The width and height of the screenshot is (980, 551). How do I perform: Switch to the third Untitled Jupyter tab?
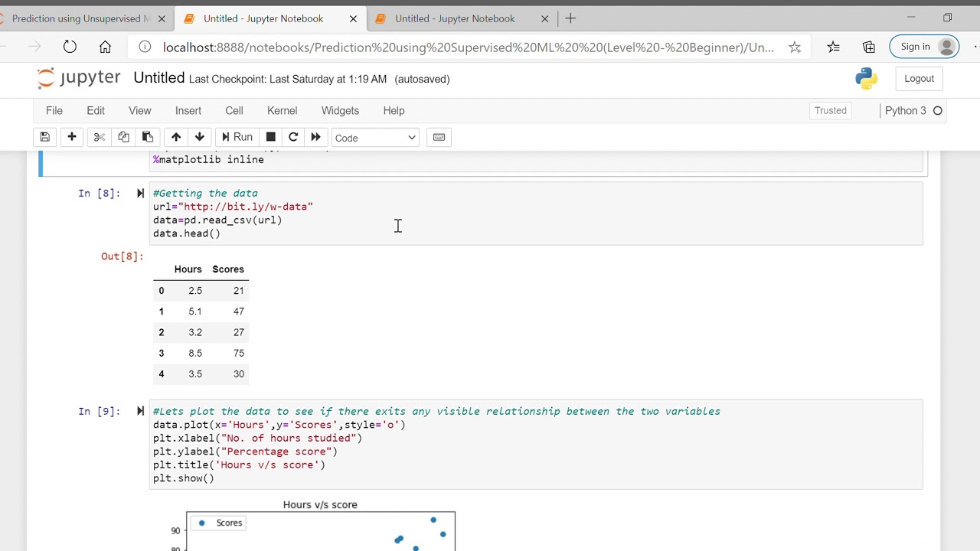[455, 18]
